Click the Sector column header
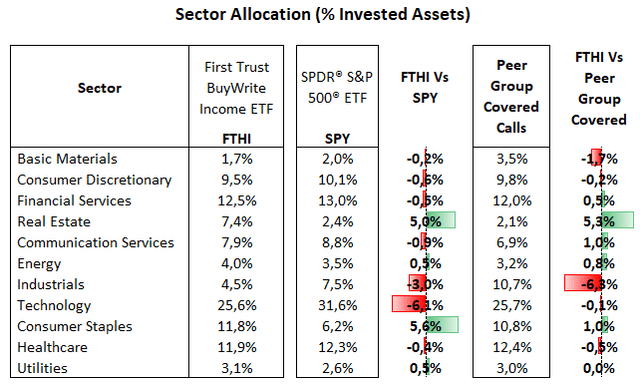 click(x=100, y=88)
